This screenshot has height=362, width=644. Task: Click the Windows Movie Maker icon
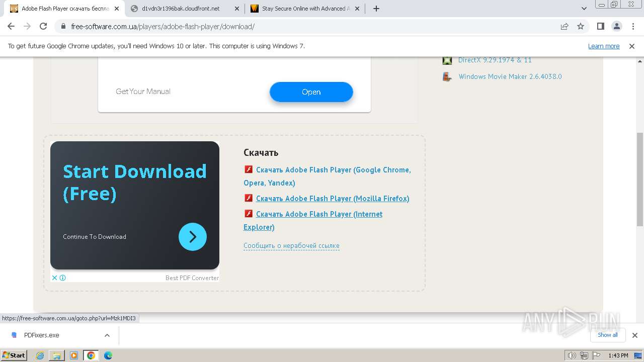447,77
